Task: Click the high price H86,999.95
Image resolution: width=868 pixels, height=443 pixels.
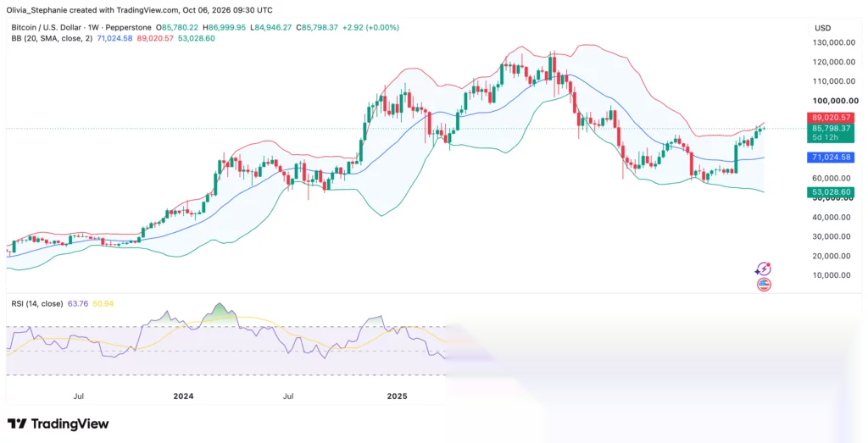Action: click(224, 27)
